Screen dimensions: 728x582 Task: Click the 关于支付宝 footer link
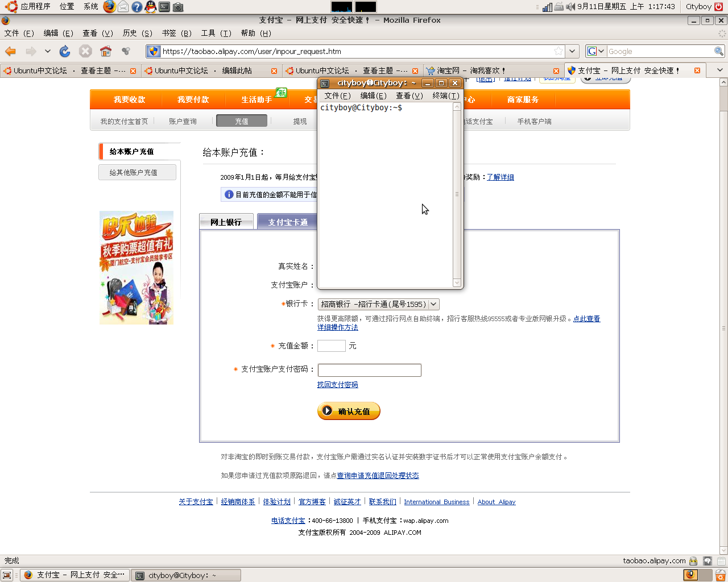[196, 502]
